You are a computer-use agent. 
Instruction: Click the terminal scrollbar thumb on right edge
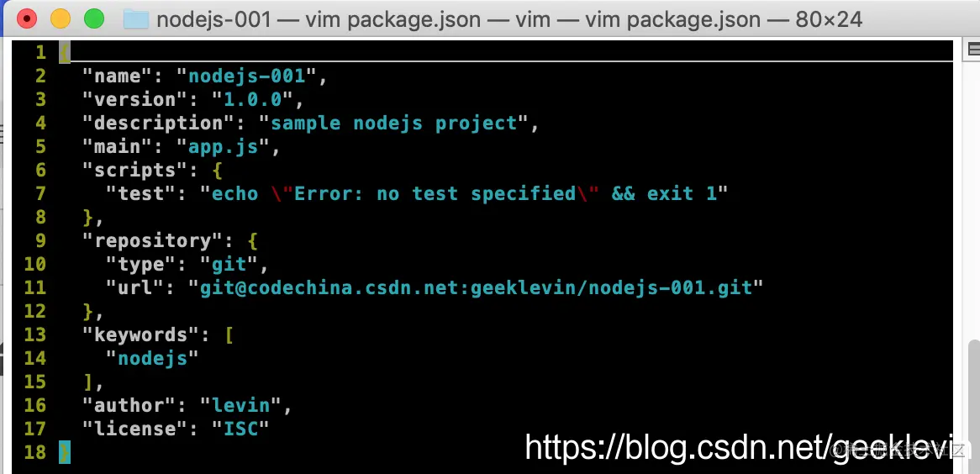[x=973, y=399]
